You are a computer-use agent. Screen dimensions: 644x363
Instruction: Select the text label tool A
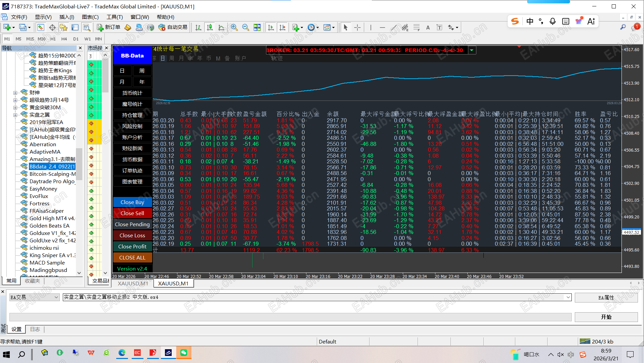click(x=428, y=28)
